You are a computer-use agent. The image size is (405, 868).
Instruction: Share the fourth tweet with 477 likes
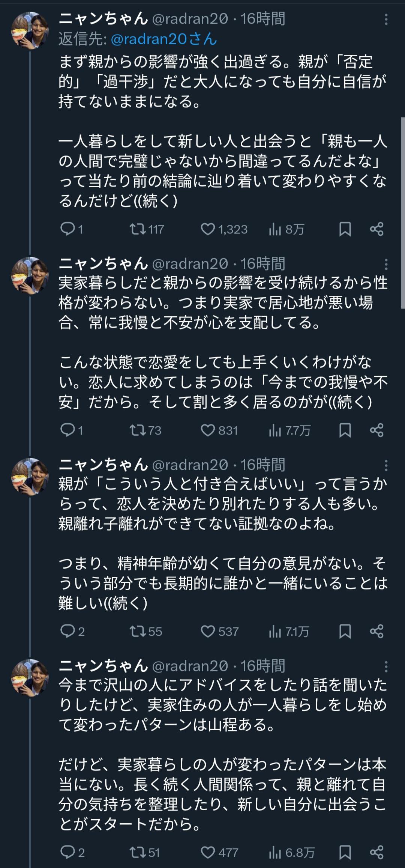(x=376, y=852)
